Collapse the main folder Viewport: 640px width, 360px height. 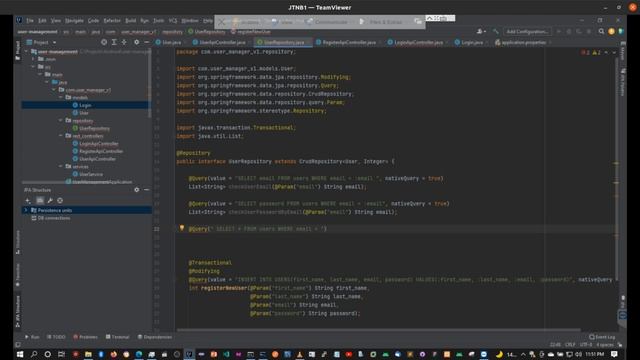(40, 74)
